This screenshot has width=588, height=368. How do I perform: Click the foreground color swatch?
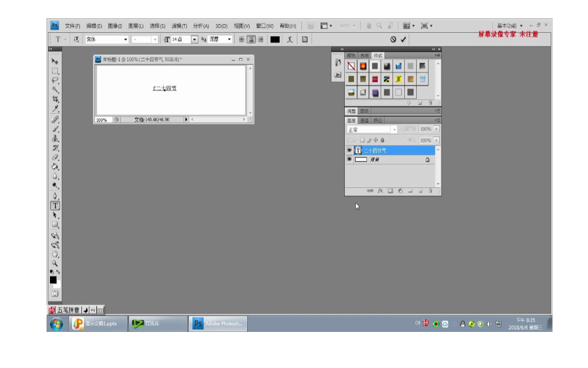click(53, 280)
